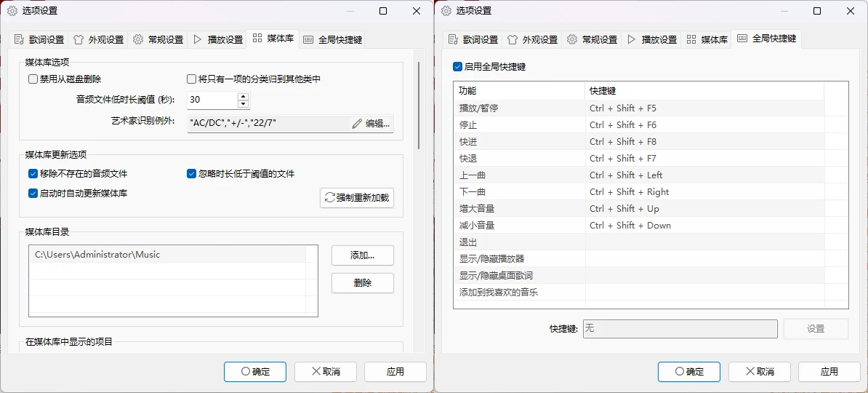Viewport: 868px width, 393px height.
Task: Click 取消 in right window
Action: [760, 372]
